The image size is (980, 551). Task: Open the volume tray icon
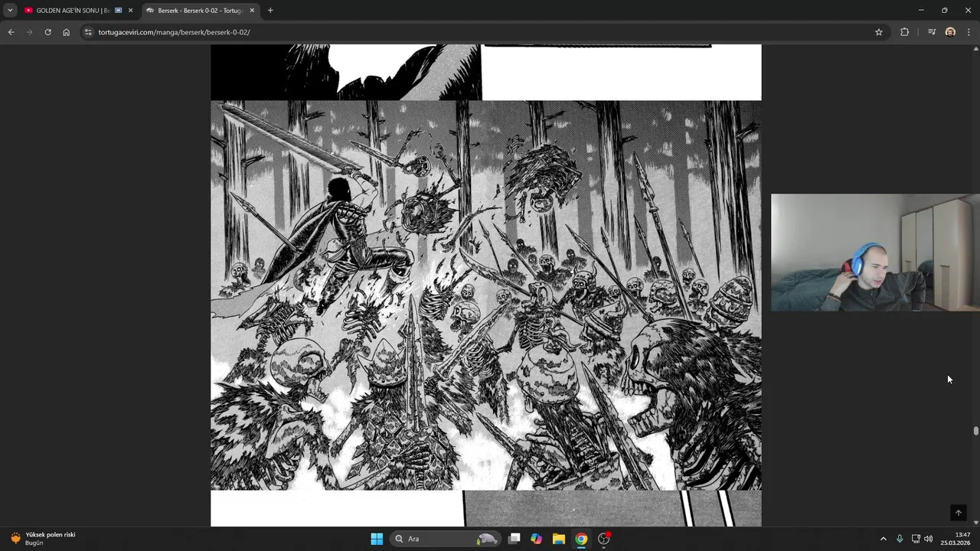coord(929,539)
